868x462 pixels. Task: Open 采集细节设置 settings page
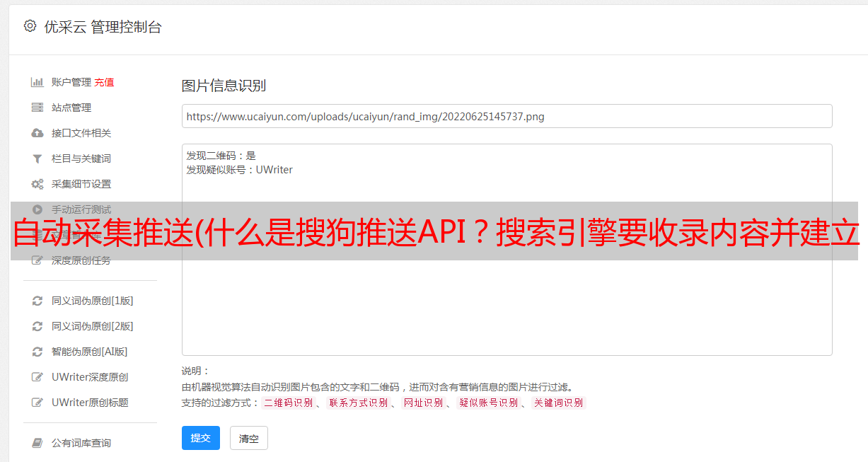(x=81, y=184)
